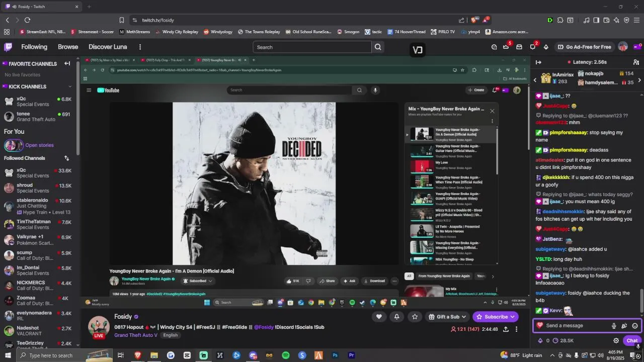644x362 pixels.
Task: Open Twitch home via the logo
Action: coord(8,47)
